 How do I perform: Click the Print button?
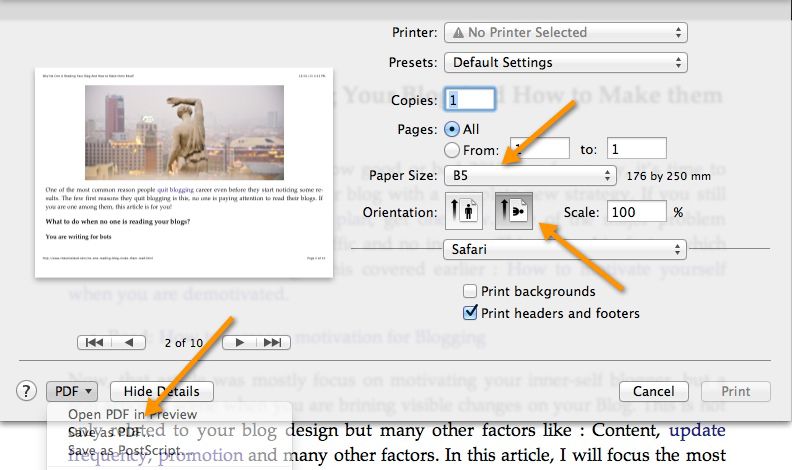coord(735,391)
